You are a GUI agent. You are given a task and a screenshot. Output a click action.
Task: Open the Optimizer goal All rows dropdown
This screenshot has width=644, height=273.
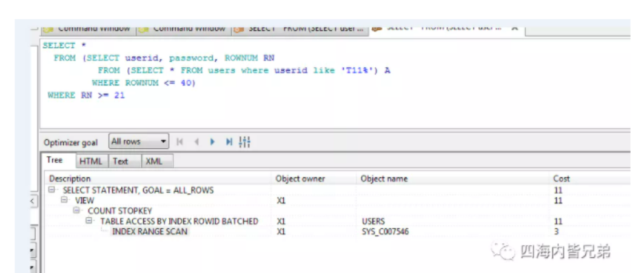click(x=139, y=142)
